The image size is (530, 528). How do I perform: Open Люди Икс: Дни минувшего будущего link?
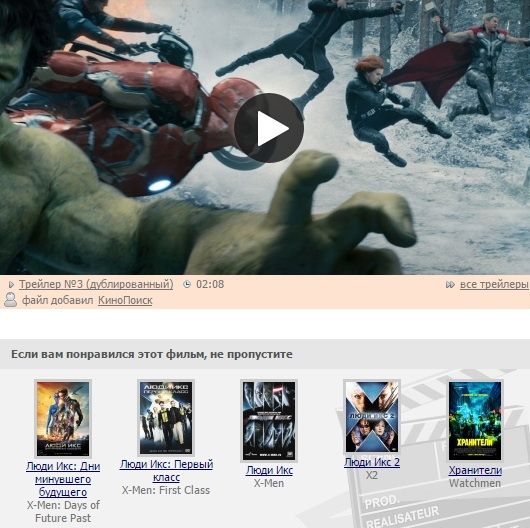click(63, 479)
